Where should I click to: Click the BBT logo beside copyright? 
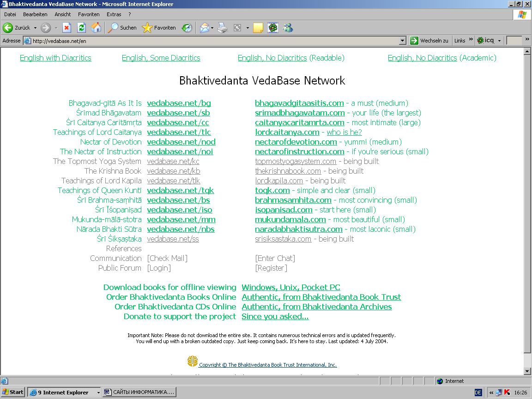pyautogui.click(x=193, y=361)
